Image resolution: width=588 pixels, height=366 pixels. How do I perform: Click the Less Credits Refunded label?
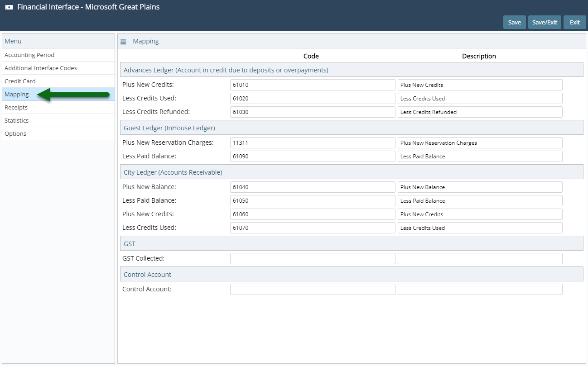coord(156,112)
